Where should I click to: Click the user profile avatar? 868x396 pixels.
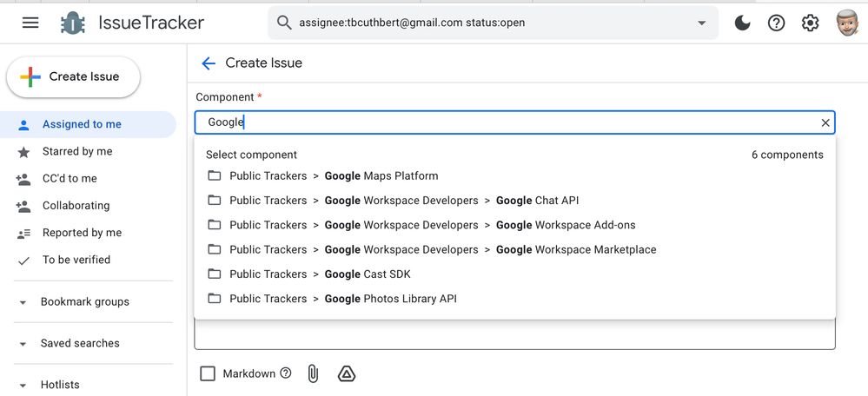click(x=845, y=23)
